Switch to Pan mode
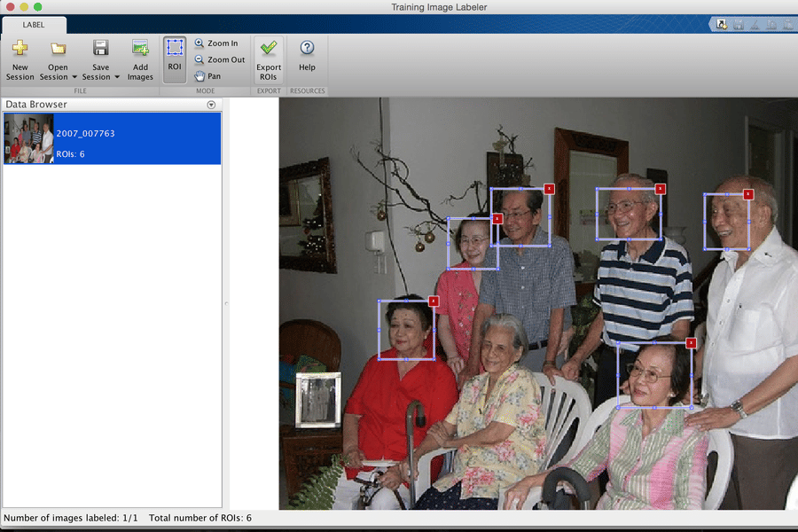 [x=208, y=76]
